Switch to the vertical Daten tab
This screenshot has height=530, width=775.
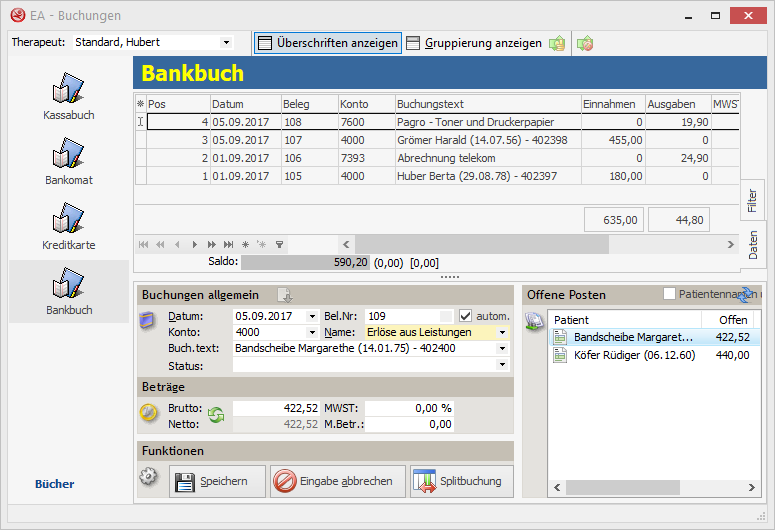pos(752,244)
